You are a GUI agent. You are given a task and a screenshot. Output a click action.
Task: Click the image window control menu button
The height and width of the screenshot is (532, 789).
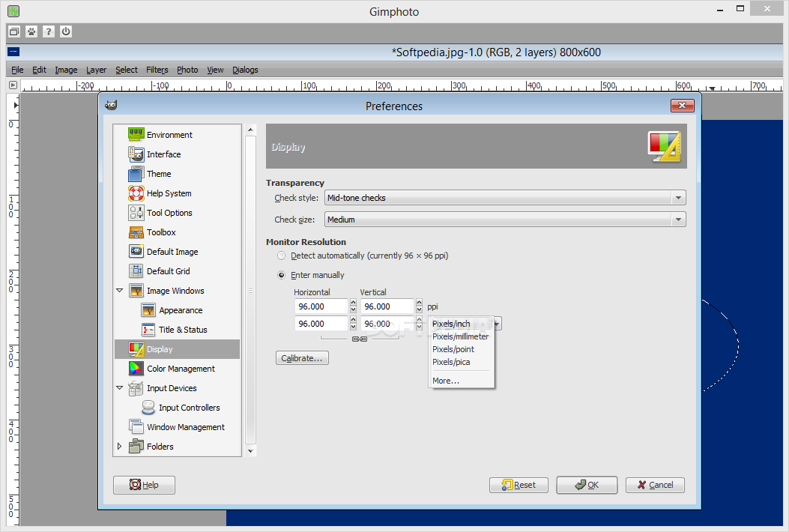click(13, 52)
